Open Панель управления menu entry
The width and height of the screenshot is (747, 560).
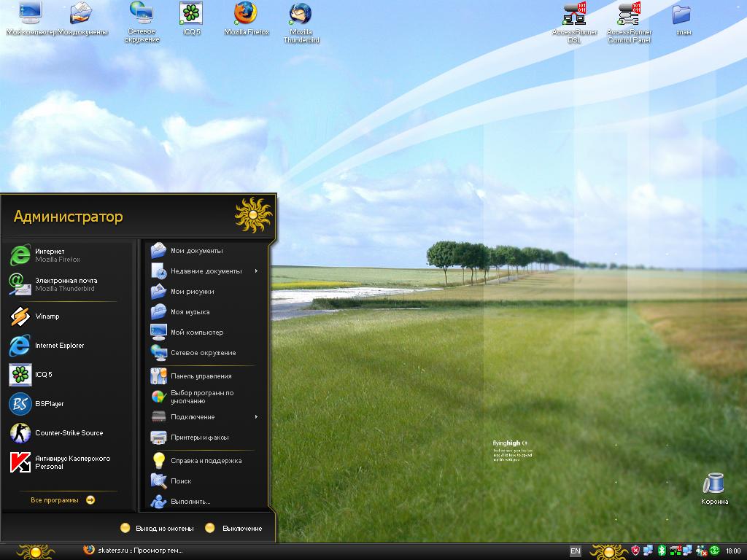(x=201, y=376)
